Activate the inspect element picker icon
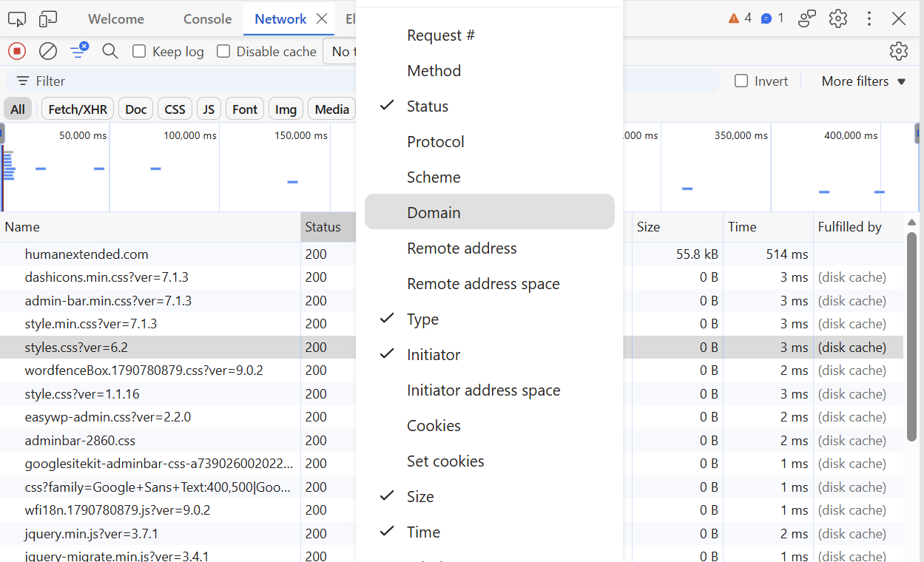The width and height of the screenshot is (924, 562). [x=17, y=19]
